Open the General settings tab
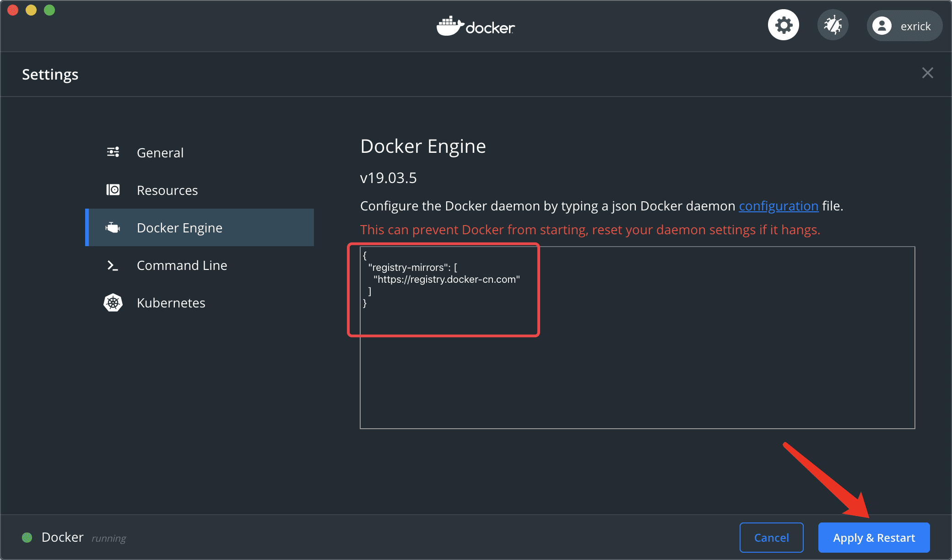Viewport: 952px width, 560px height. tap(160, 153)
